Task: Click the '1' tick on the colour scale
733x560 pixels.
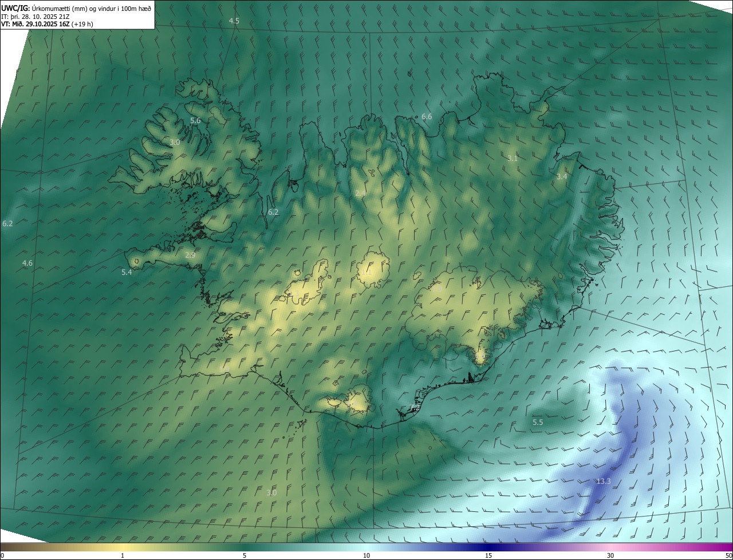Action: (x=123, y=555)
